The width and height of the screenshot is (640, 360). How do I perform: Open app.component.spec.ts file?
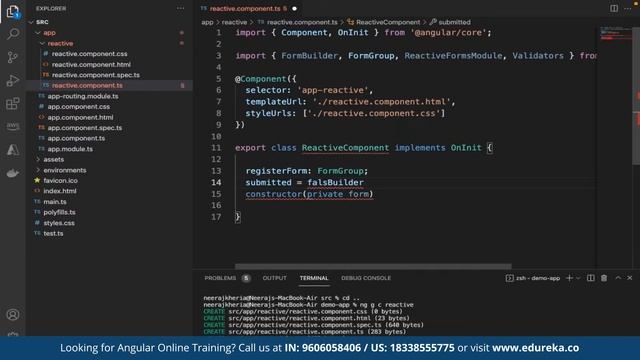[x=84, y=128]
